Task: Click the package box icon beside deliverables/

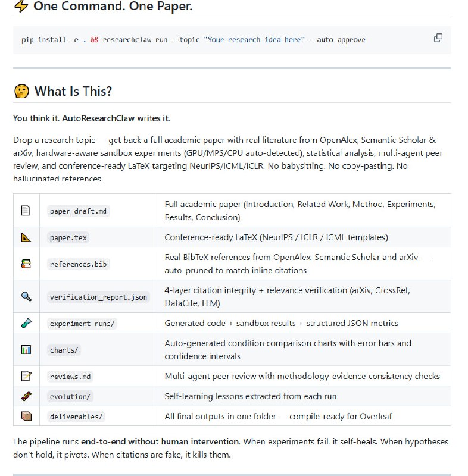Action: coord(26,416)
